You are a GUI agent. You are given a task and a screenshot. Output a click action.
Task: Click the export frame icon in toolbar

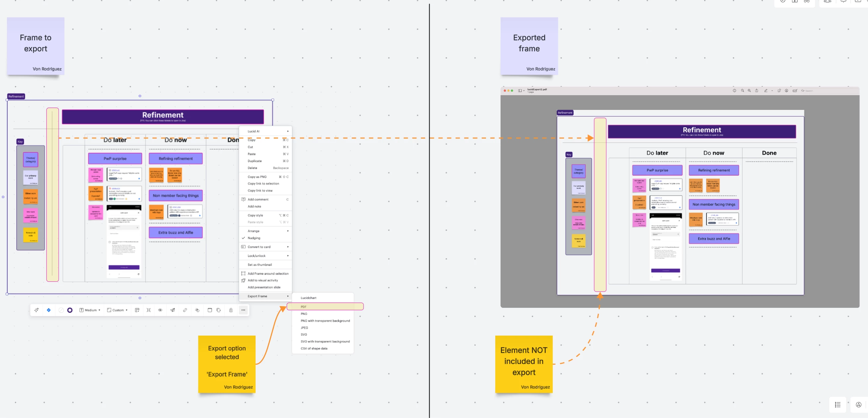[219, 310]
